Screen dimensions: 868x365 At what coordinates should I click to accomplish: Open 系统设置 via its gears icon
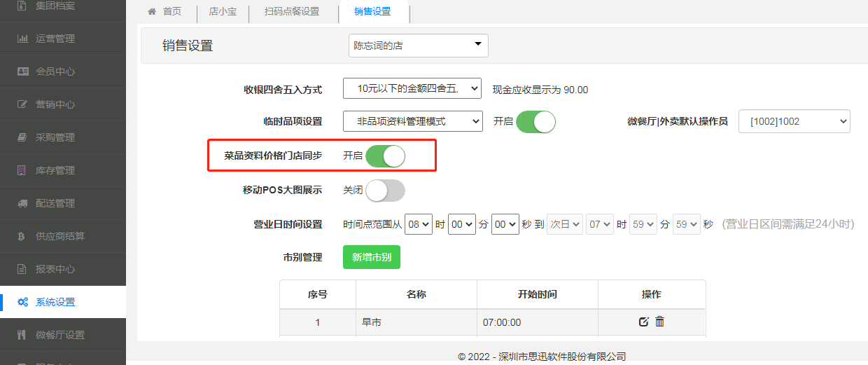pos(22,303)
